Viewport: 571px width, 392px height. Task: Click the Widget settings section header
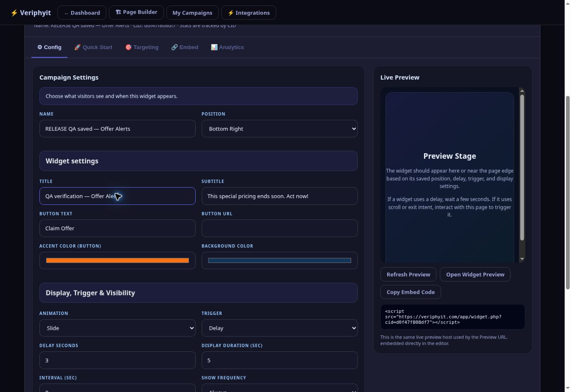pyautogui.click(x=198, y=161)
